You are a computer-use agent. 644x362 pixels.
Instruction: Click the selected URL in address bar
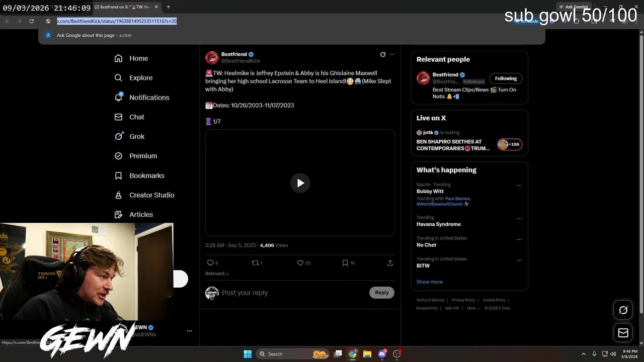[x=116, y=21]
